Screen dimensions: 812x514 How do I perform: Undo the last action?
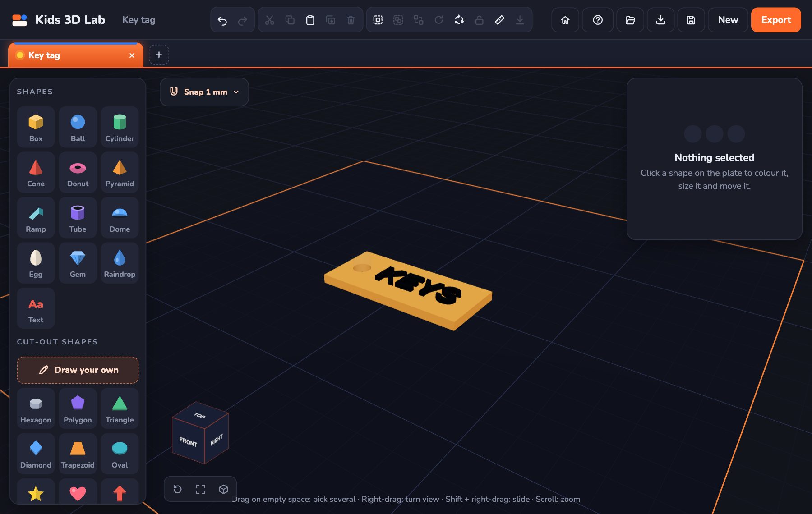222,20
